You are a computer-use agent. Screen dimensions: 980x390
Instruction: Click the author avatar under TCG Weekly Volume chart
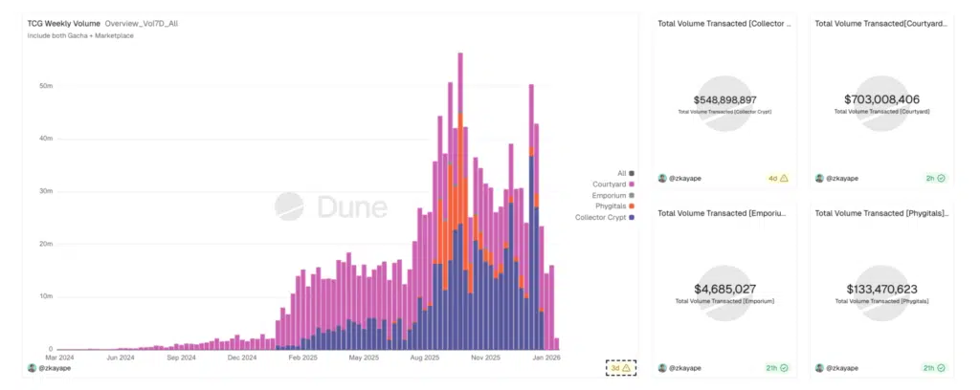pos(32,367)
